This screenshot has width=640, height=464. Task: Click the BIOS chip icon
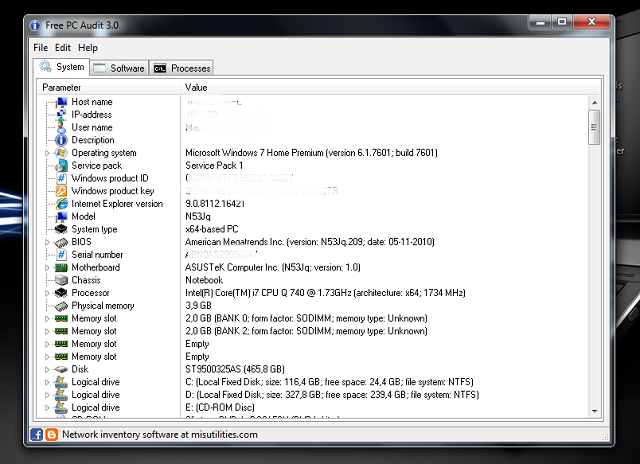click(x=61, y=242)
